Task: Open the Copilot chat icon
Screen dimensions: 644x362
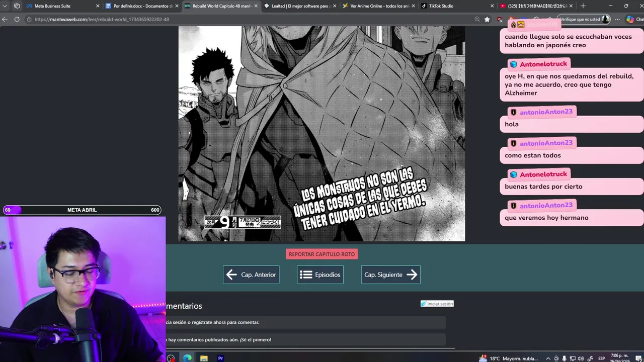Action: point(630,19)
